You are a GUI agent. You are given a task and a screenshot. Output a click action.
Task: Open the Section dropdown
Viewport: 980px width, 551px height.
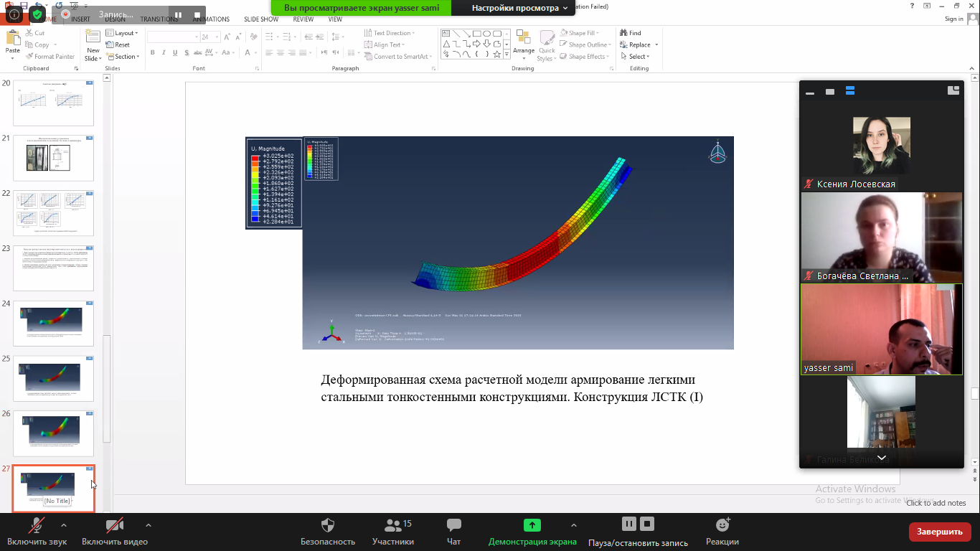click(x=121, y=57)
